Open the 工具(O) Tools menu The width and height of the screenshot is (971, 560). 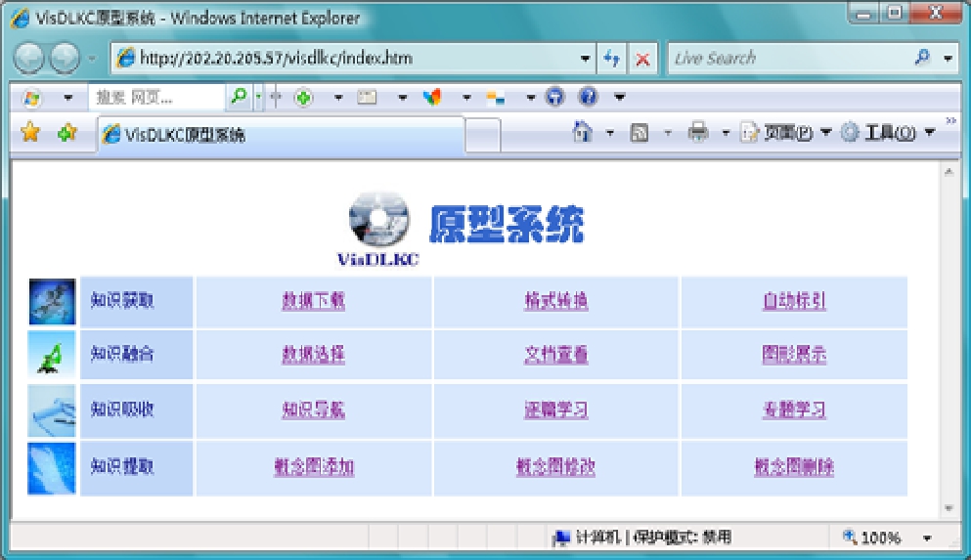[x=888, y=132]
